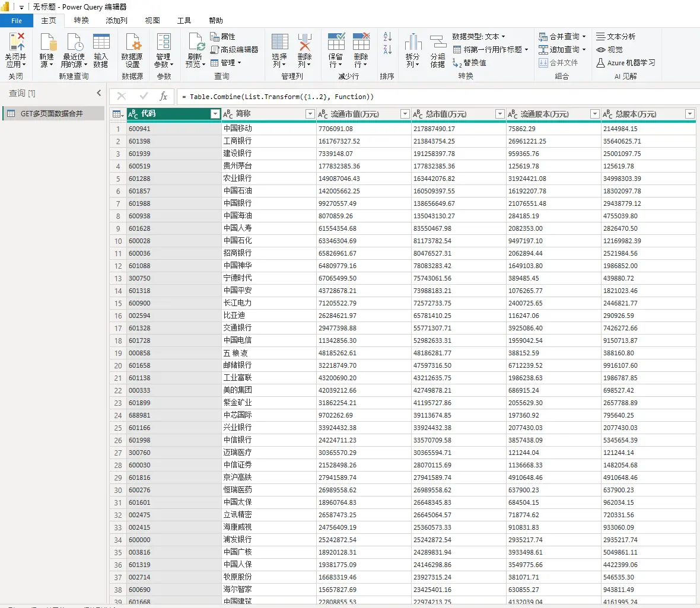The width and height of the screenshot is (700, 608).
Task: Click 替换值 (Replace Values)
Action: 469,63
